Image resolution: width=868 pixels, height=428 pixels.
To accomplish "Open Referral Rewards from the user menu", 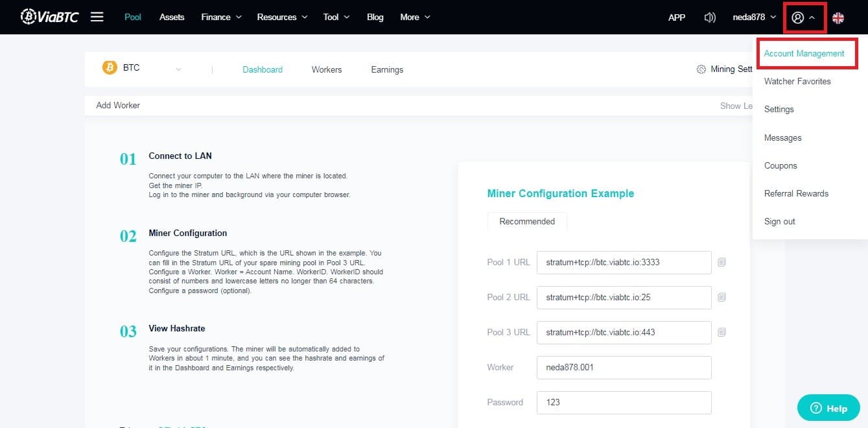I will 796,193.
